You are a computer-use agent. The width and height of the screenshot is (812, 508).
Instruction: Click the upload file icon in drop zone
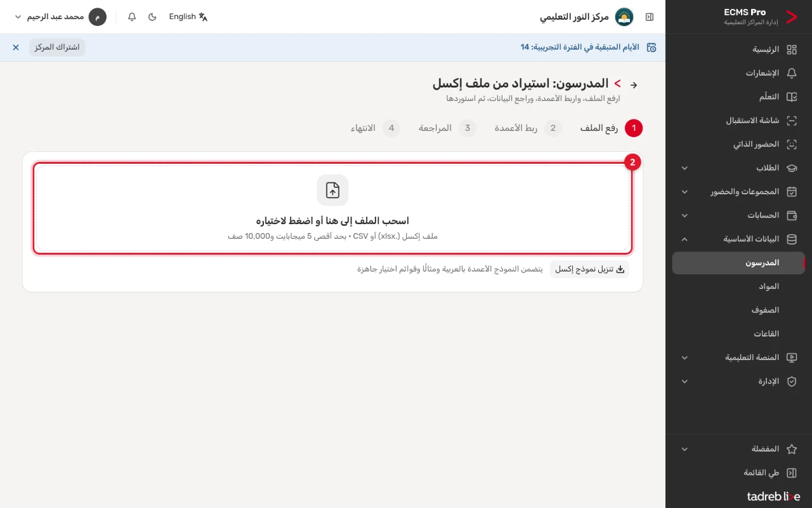(x=333, y=190)
